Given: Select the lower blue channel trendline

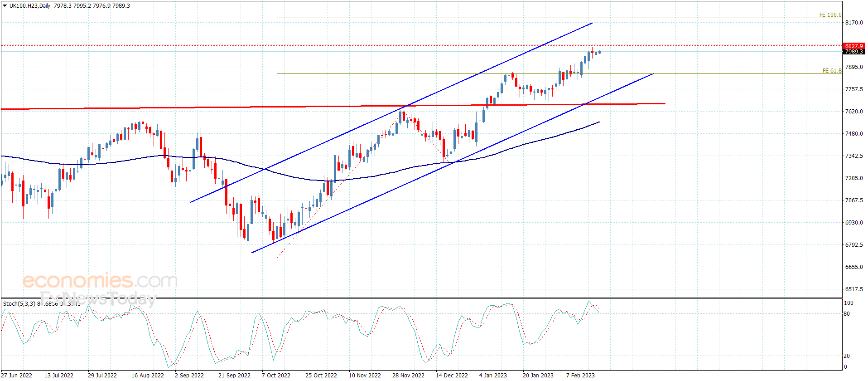Looking at the screenshot, I should click(x=453, y=163).
